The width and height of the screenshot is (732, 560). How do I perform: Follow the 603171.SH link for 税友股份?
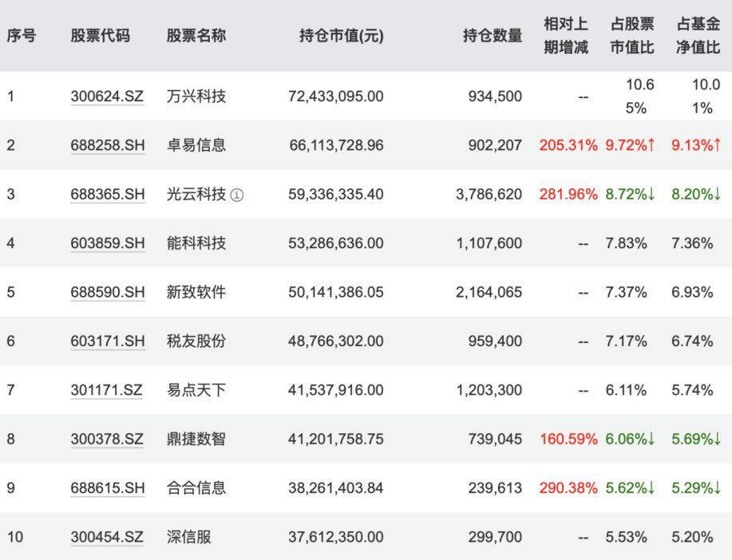(108, 341)
